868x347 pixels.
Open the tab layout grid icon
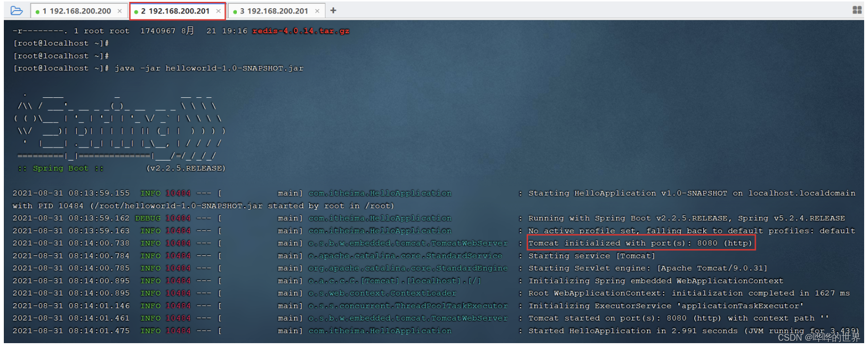pos(857,10)
